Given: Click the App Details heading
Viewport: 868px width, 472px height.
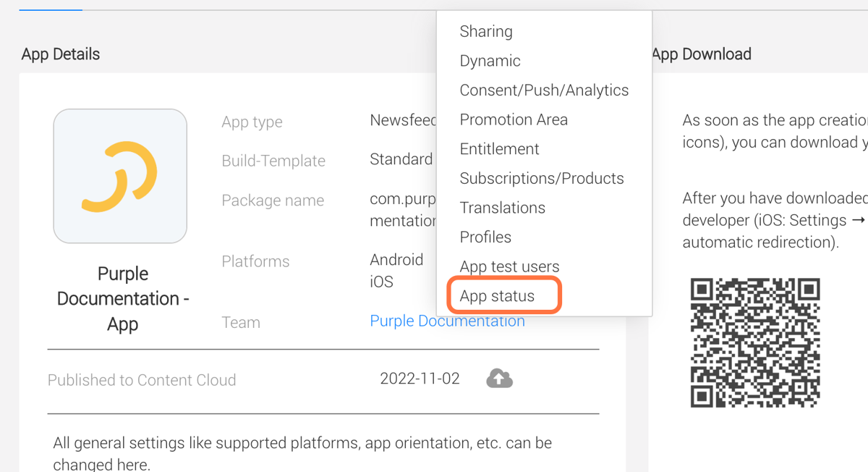Looking at the screenshot, I should [61, 54].
